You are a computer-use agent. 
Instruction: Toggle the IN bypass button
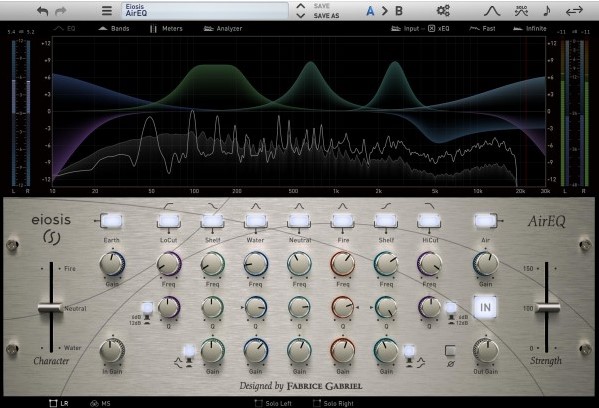point(485,307)
